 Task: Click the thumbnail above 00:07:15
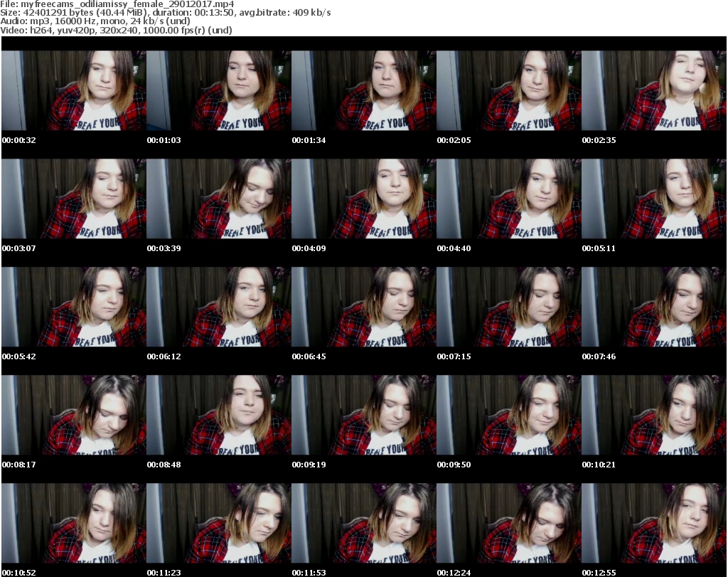point(508,307)
